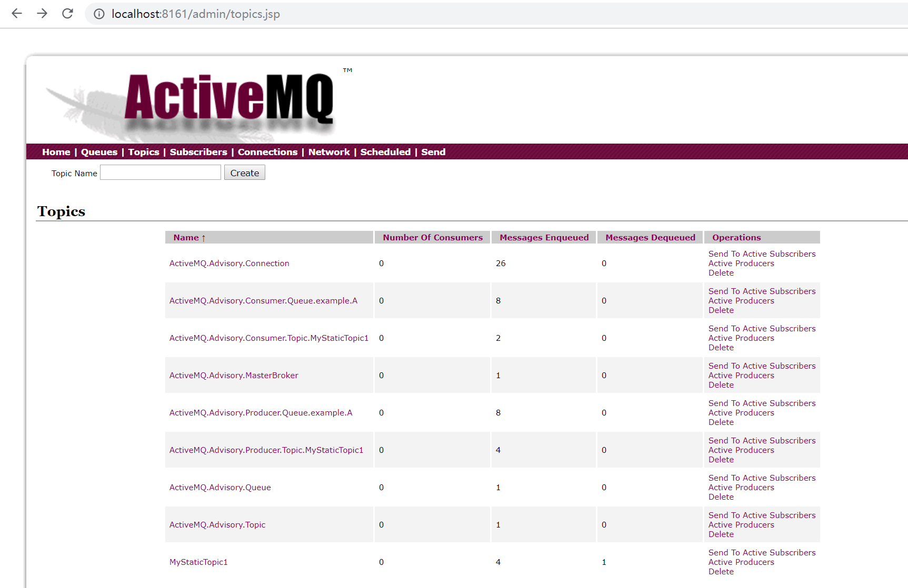Image resolution: width=908 pixels, height=588 pixels.
Task: Click Send To Active Subscribers for Producer.Queue.example.A
Action: coord(762,403)
